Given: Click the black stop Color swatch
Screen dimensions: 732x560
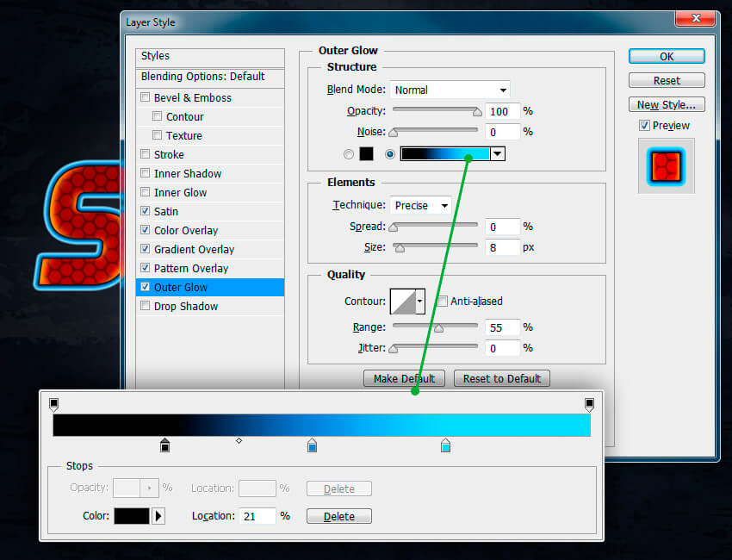Looking at the screenshot, I should pyautogui.click(x=132, y=516).
